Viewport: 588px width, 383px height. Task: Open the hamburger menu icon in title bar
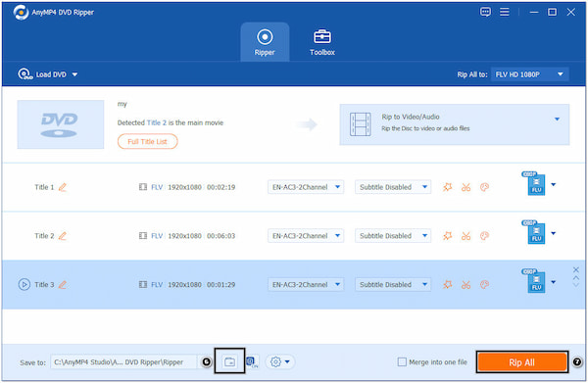(505, 12)
